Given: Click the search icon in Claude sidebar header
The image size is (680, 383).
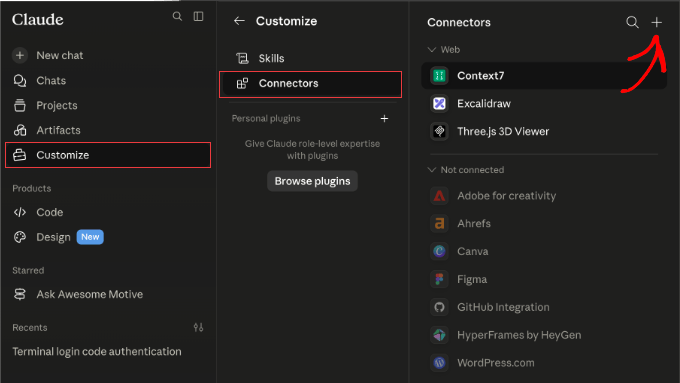Looking at the screenshot, I should click(x=177, y=16).
